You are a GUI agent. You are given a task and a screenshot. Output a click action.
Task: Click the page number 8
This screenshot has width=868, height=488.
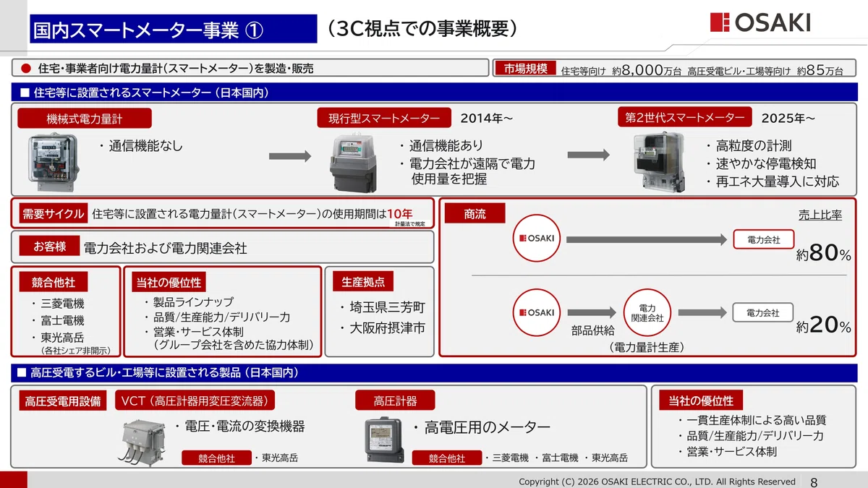point(814,481)
